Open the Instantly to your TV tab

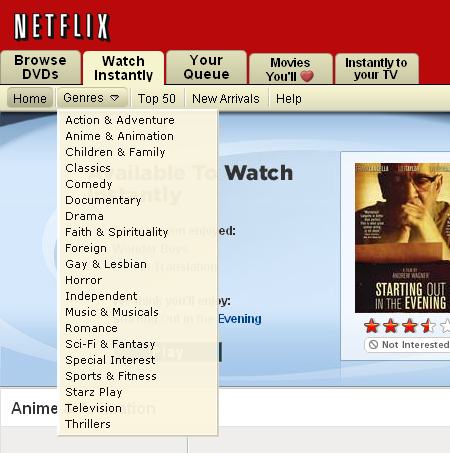[x=376, y=69]
